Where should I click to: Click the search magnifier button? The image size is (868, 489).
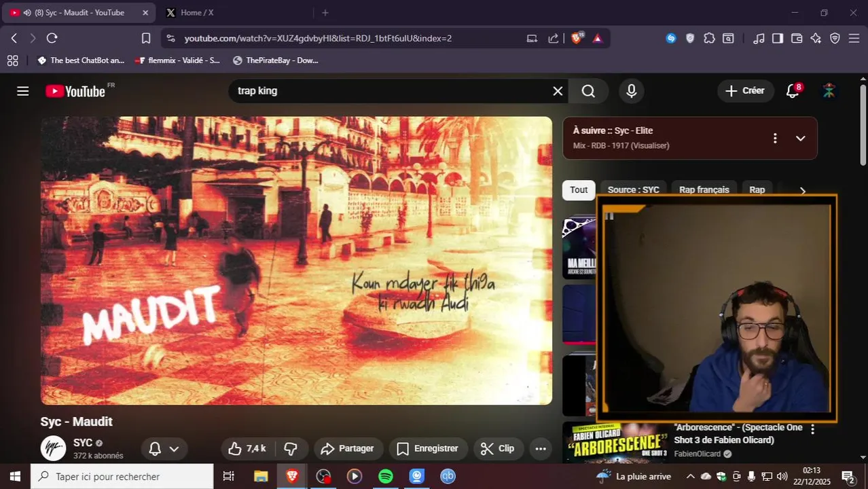588,91
